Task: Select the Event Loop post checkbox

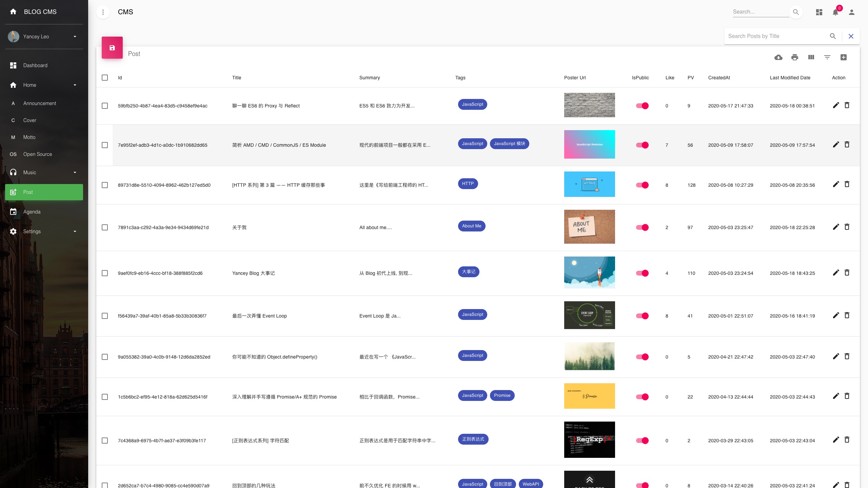Action: 105,316
